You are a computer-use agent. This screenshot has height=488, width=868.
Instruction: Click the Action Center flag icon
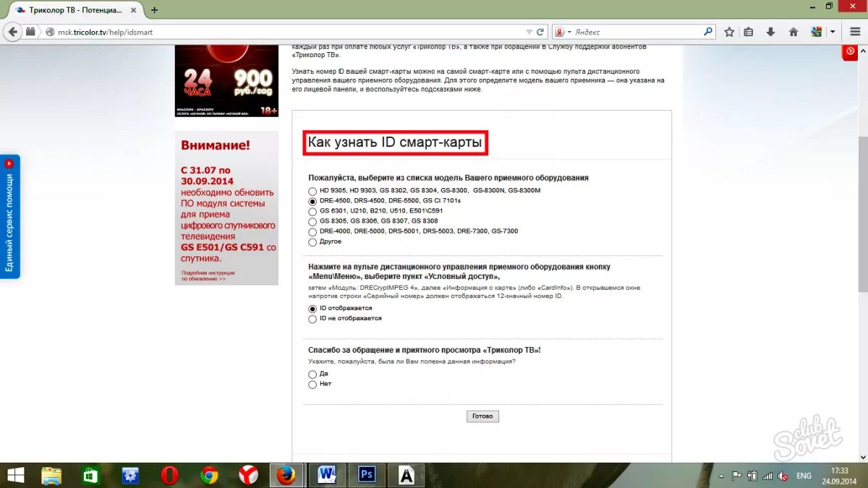tap(737, 476)
